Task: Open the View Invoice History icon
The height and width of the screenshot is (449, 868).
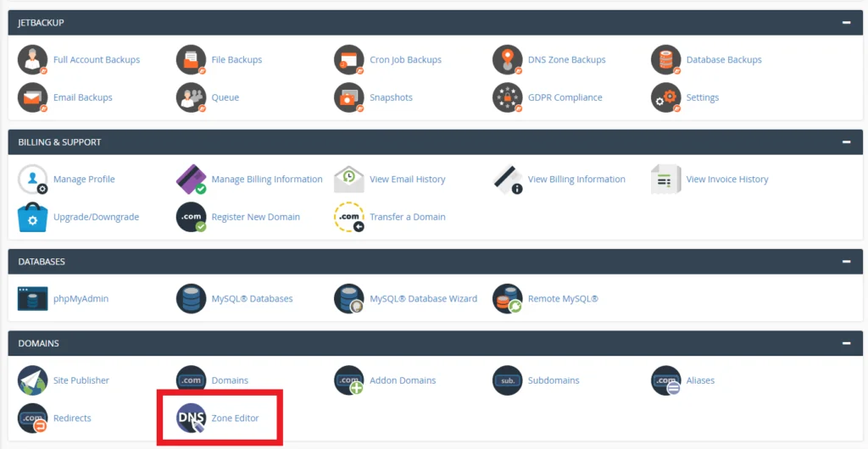Action: pyautogui.click(x=666, y=179)
